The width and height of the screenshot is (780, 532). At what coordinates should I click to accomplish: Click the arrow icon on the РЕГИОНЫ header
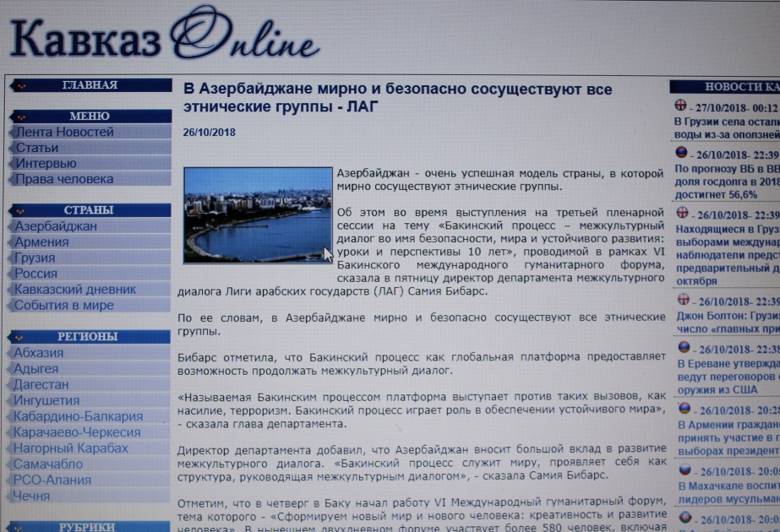[19, 338]
